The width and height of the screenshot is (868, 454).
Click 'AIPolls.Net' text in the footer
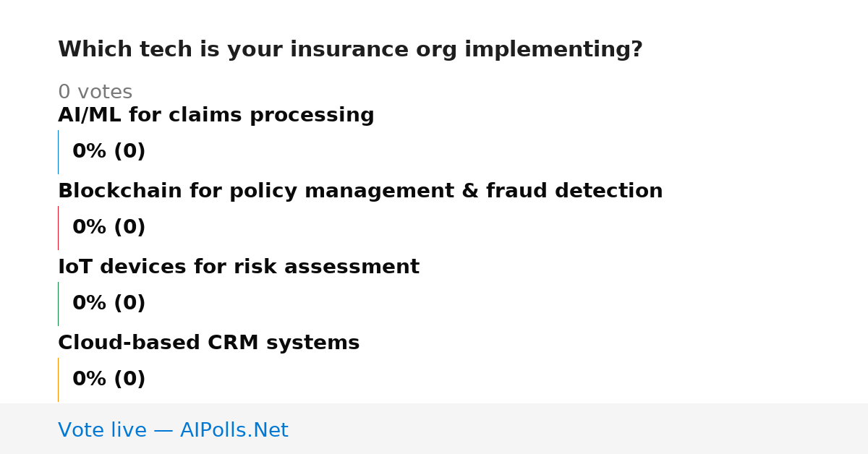click(234, 430)
